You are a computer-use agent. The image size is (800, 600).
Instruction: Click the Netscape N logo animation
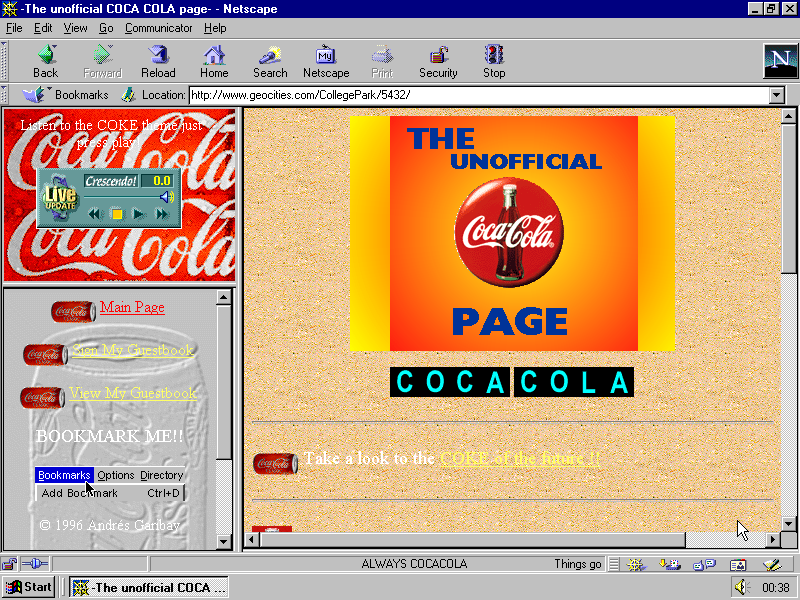pos(780,61)
